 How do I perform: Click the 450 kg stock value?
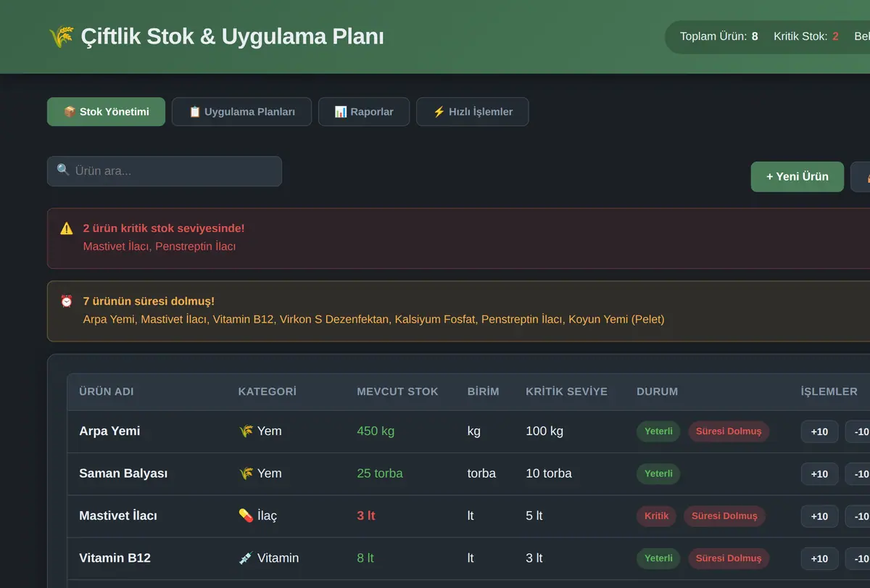pyautogui.click(x=376, y=431)
